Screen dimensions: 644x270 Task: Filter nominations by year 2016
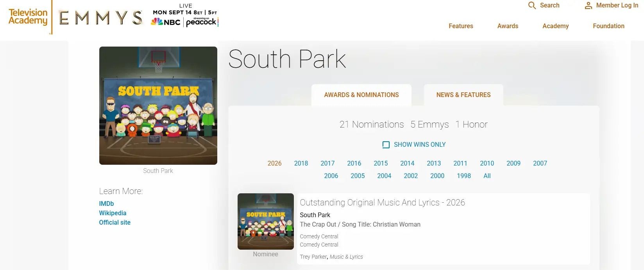(354, 163)
